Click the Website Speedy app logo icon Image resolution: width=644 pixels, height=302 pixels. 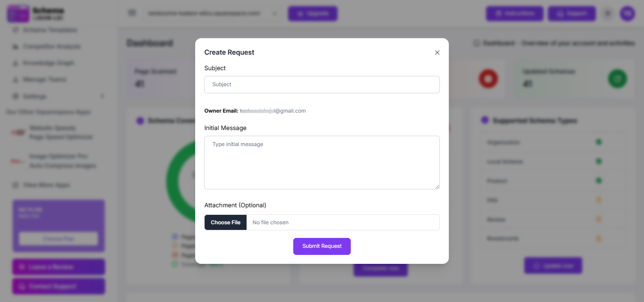18,132
